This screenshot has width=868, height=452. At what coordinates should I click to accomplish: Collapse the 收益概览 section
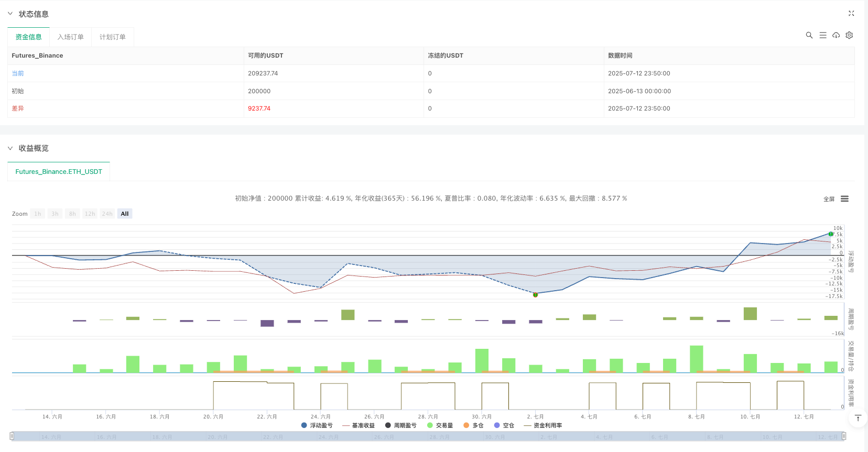click(10, 148)
